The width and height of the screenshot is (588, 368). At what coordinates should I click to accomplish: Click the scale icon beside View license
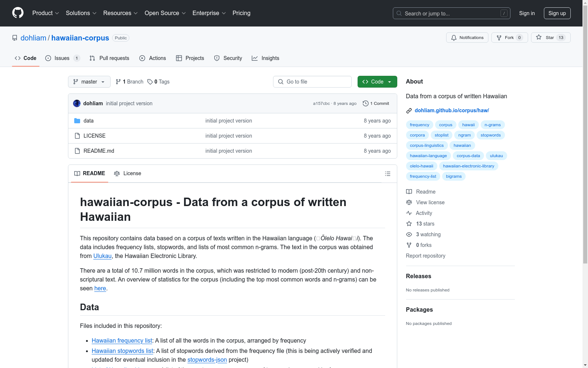click(409, 202)
